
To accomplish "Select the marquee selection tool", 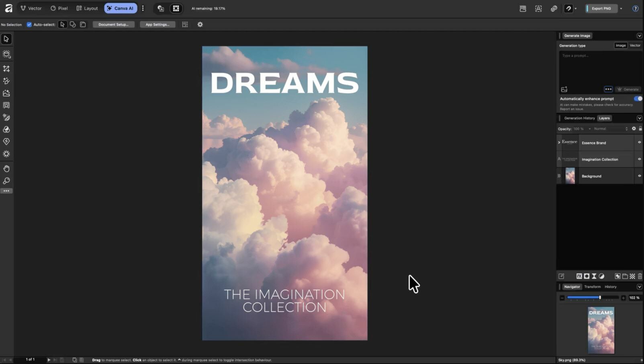I will pos(6,54).
